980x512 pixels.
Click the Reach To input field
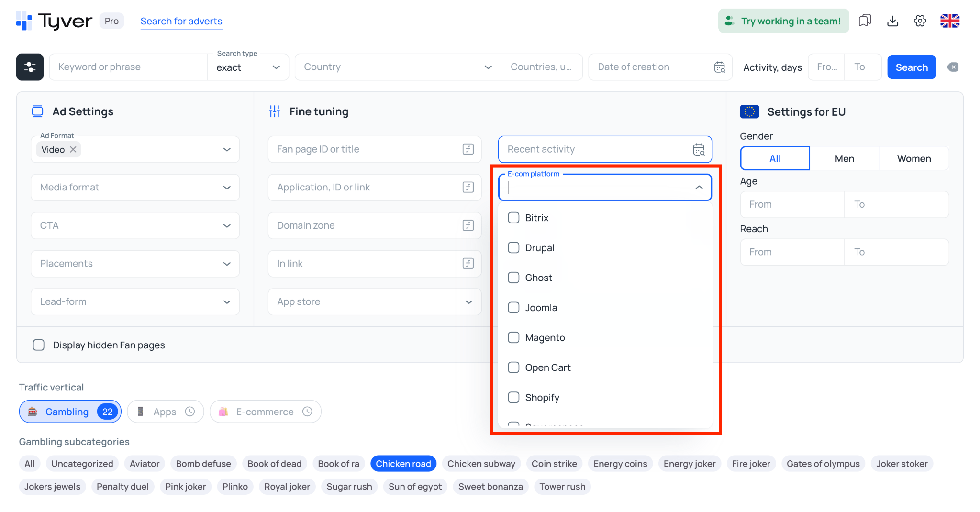coord(897,252)
